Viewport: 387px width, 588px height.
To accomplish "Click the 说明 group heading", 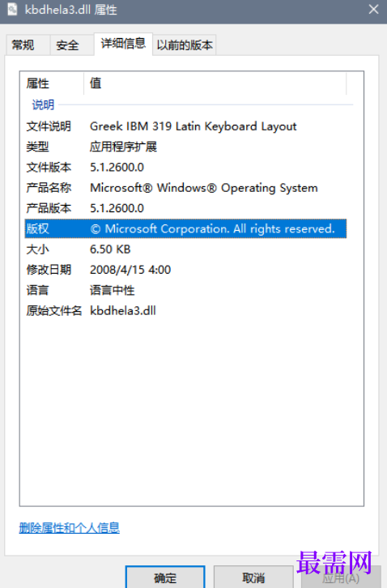I will 43,104.
